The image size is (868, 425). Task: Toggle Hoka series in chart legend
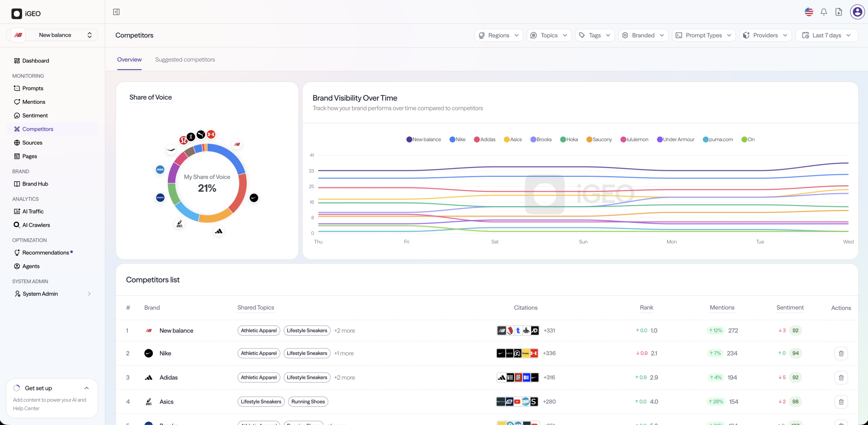pyautogui.click(x=569, y=139)
